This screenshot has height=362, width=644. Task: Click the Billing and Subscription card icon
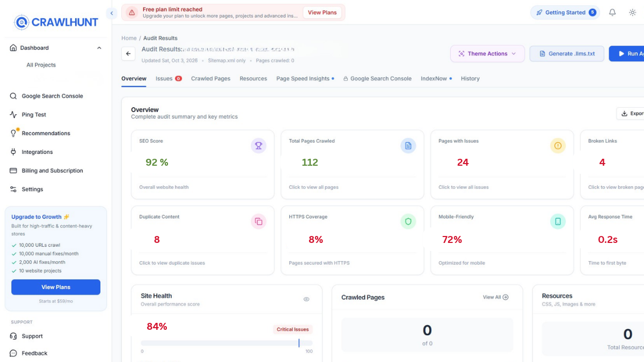pos(13,171)
